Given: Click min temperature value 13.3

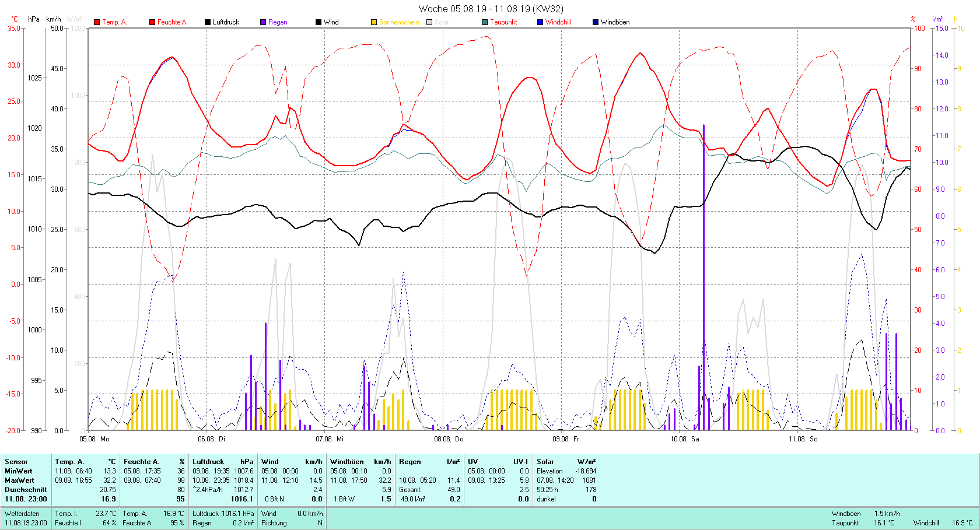Looking at the screenshot, I should pos(109,471).
